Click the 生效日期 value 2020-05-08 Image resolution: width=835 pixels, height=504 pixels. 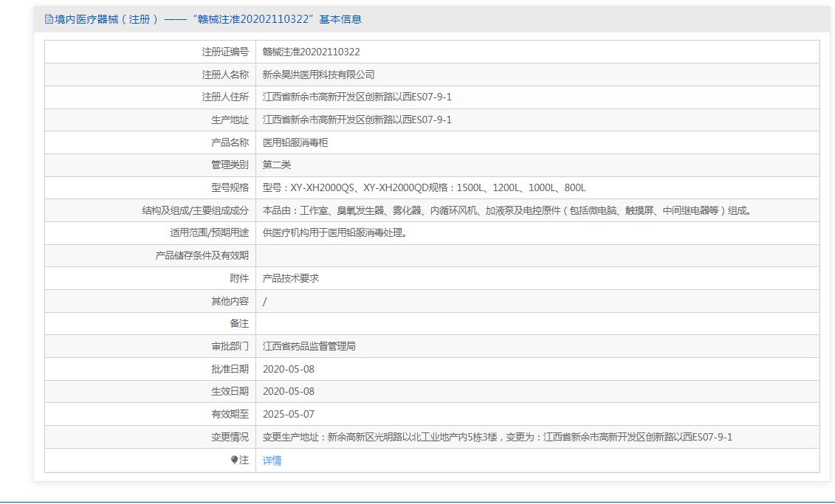(x=288, y=391)
